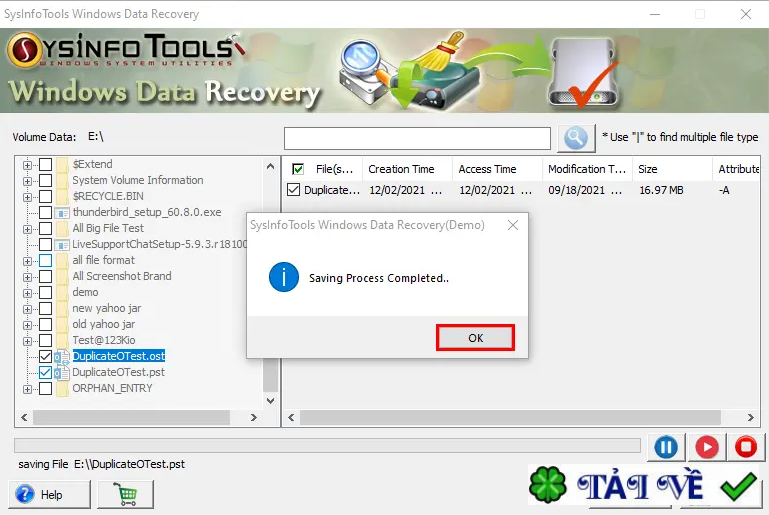The width and height of the screenshot is (769, 515).
Task: Check the All Big File Test checkbox
Action: (x=45, y=229)
